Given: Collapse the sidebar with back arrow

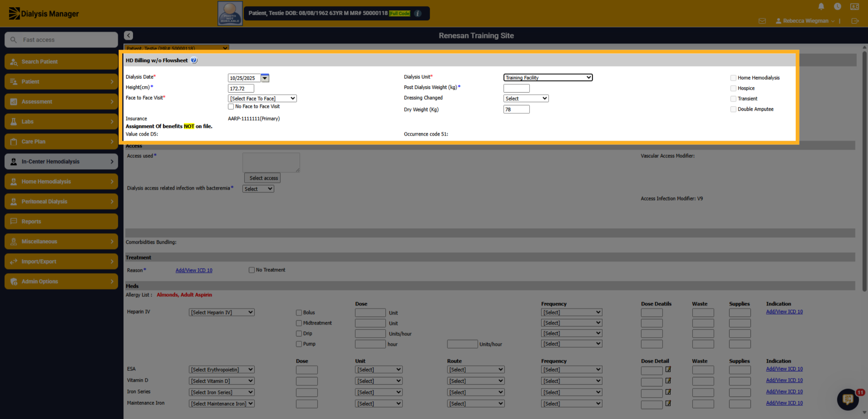Looking at the screenshot, I should coord(128,35).
